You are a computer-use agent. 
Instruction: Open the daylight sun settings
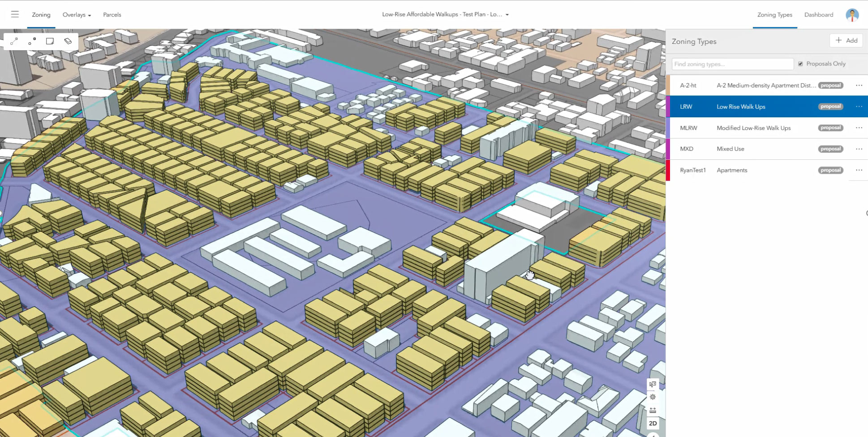pos(653,397)
